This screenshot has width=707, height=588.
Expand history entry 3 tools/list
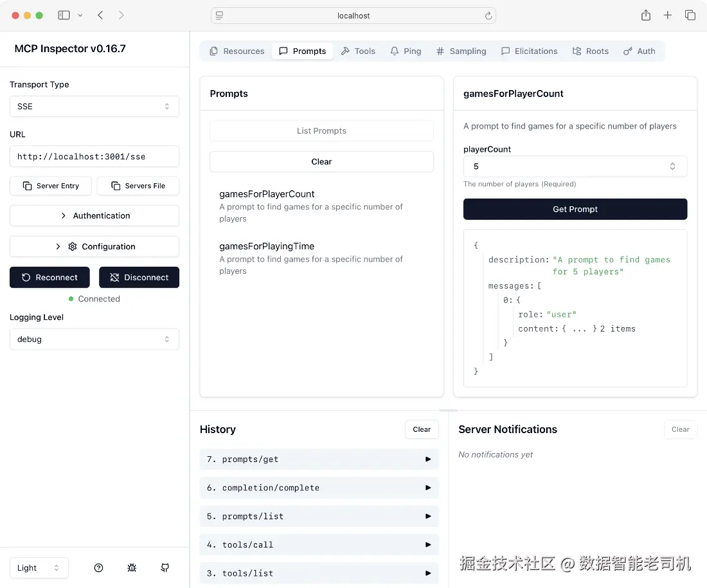tap(319, 573)
